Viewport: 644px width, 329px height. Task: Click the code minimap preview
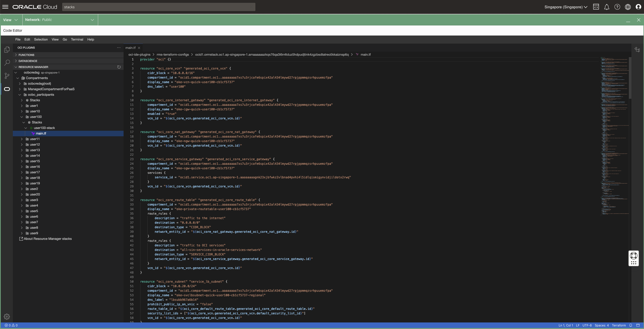click(614, 136)
